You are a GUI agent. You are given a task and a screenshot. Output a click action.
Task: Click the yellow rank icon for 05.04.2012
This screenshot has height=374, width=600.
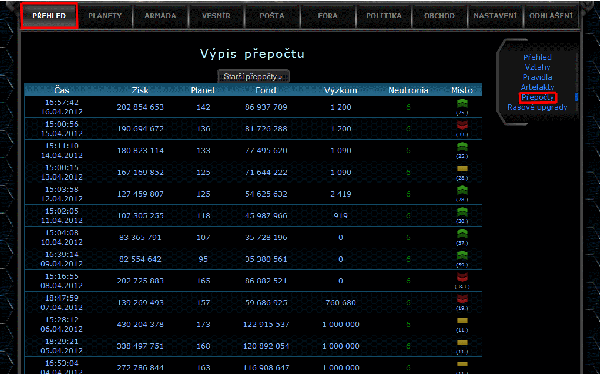pyautogui.click(x=462, y=342)
